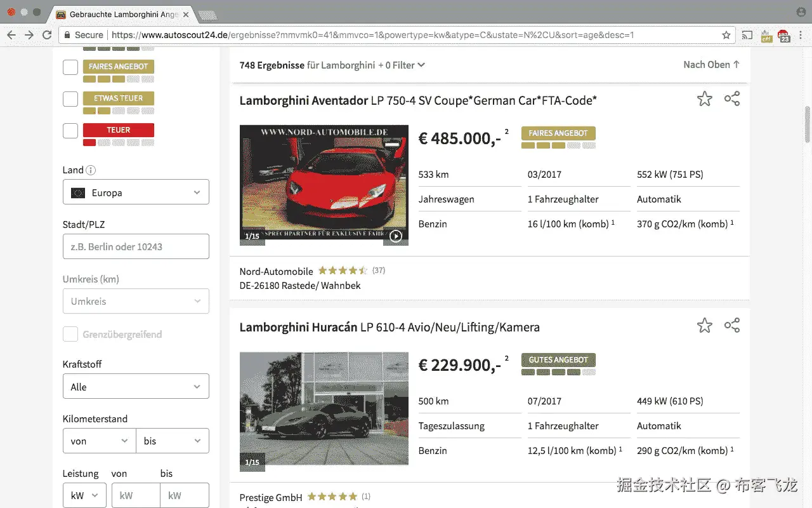Open the Leistung kW unit dropdown

coord(84,495)
